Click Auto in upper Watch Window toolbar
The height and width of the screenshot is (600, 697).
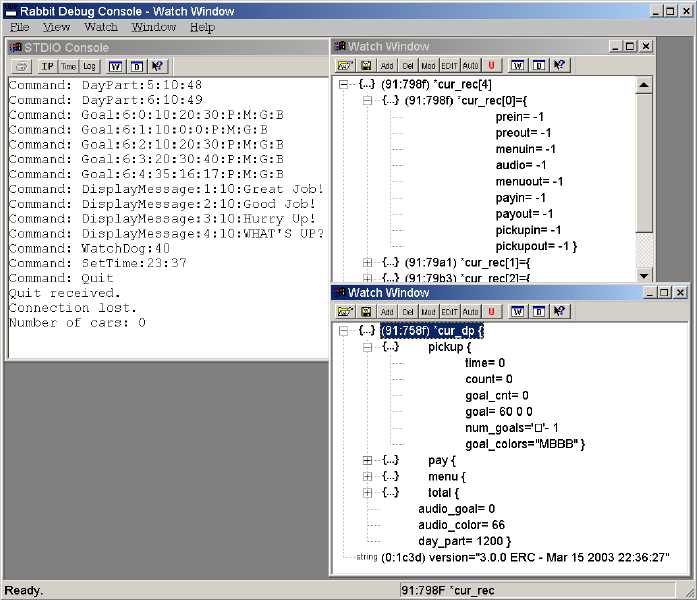[470, 66]
